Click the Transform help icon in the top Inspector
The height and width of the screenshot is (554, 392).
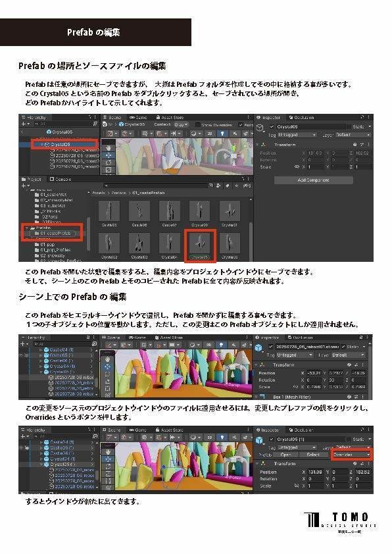(x=355, y=145)
